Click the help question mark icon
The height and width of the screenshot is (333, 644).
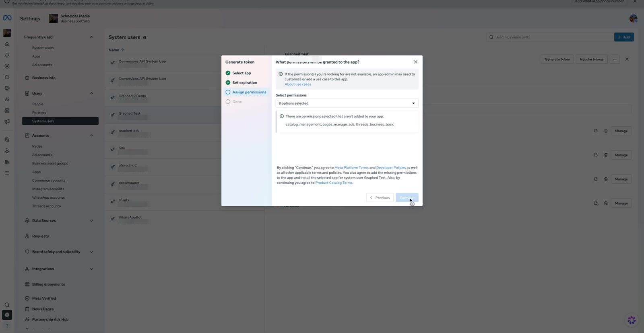(x=7, y=326)
